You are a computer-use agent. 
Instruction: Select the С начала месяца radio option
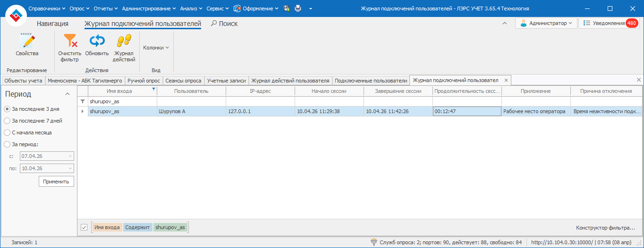7,132
